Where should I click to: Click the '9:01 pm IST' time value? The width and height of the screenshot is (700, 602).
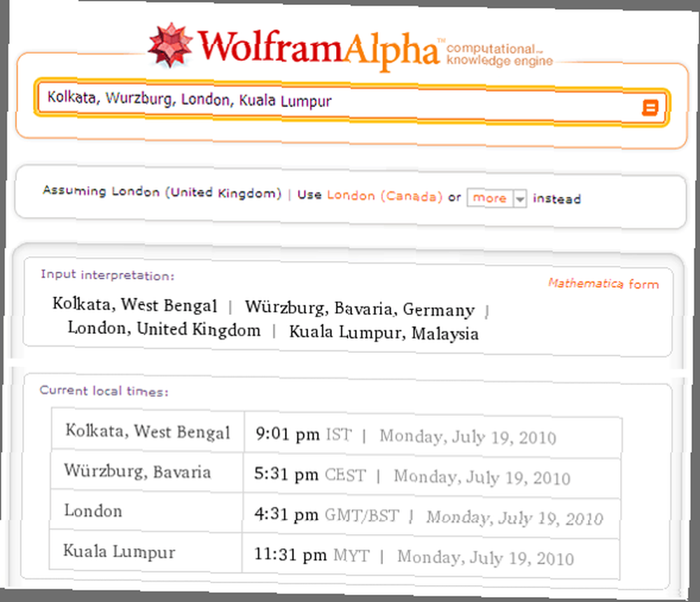(x=304, y=434)
